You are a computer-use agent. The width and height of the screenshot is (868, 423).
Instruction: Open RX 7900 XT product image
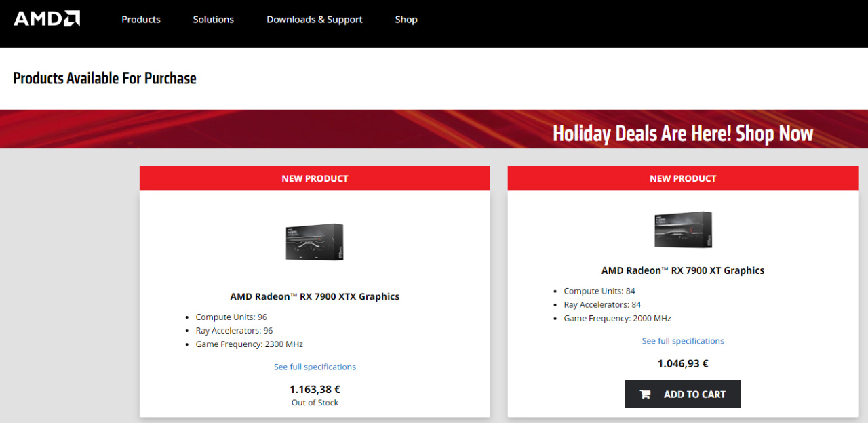tap(683, 230)
